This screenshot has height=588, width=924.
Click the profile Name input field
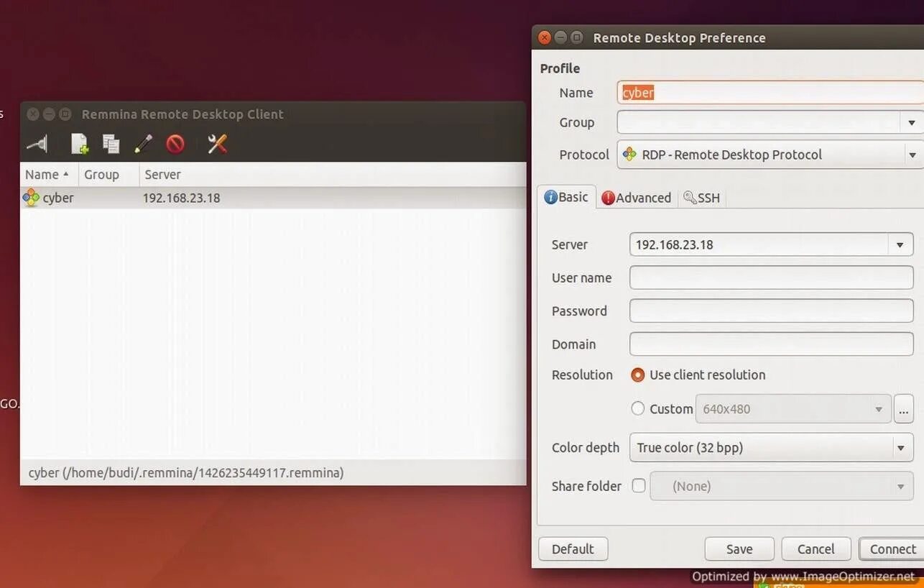point(770,93)
